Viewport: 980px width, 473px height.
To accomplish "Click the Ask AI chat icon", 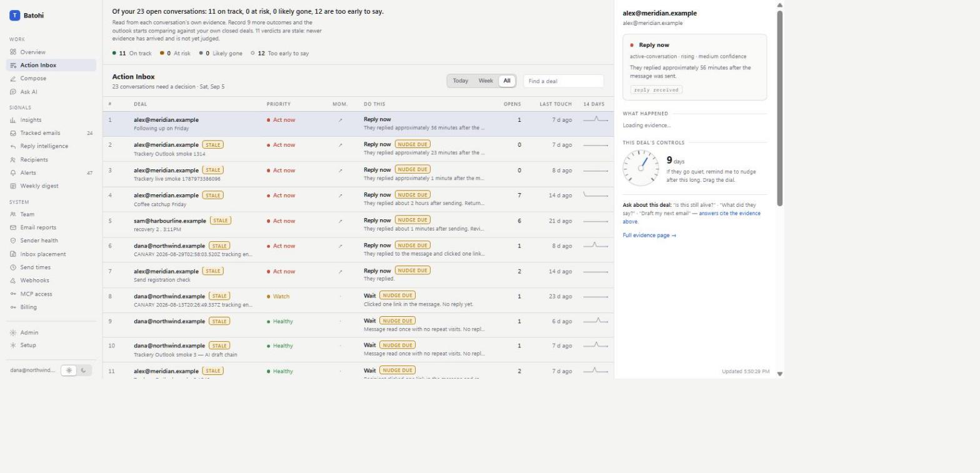I will point(13,92).
